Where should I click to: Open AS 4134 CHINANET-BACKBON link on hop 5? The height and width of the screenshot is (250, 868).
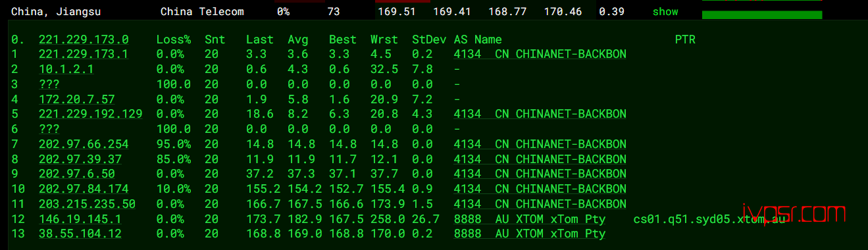(x=540, y=114)
